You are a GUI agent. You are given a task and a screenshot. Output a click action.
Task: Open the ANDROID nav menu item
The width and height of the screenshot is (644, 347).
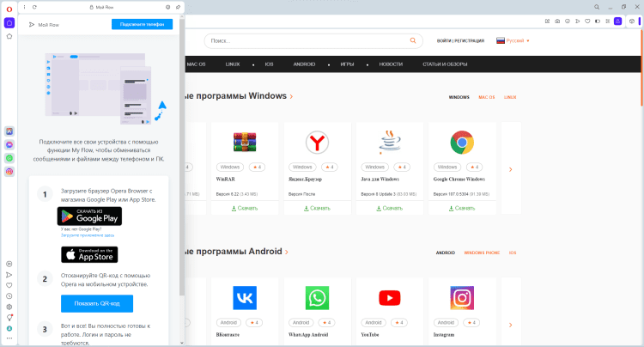click(x=304, y=64)
